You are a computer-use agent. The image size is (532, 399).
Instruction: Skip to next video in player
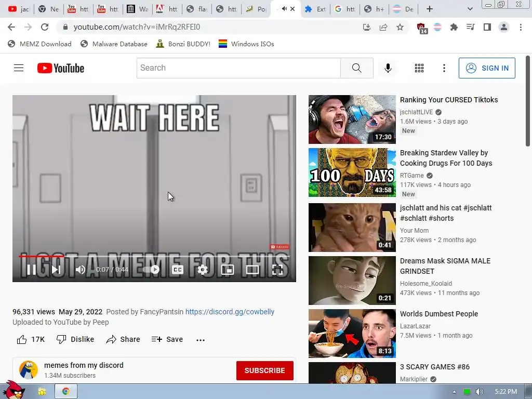point(56,270)
